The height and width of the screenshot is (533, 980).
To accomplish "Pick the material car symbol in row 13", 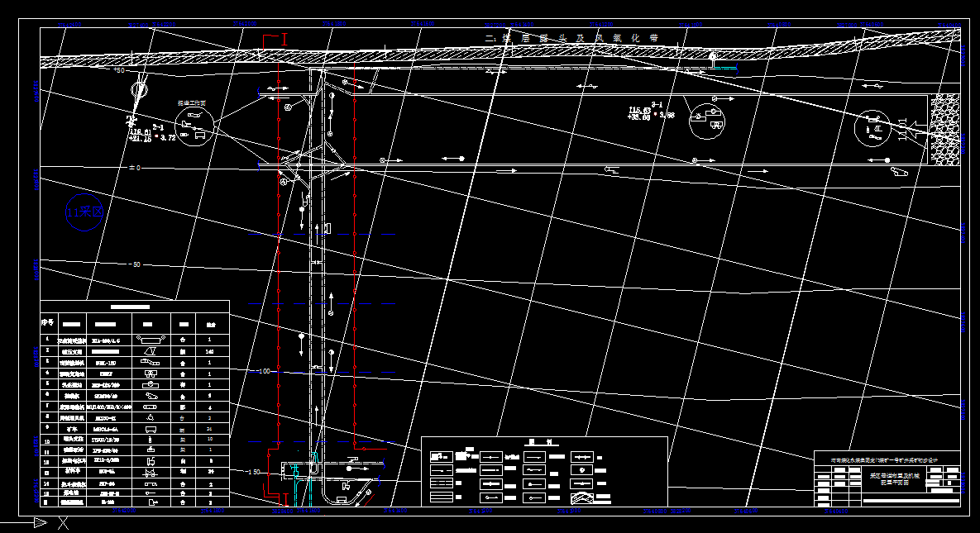I will pyautogui.click(x=151, y=472).
